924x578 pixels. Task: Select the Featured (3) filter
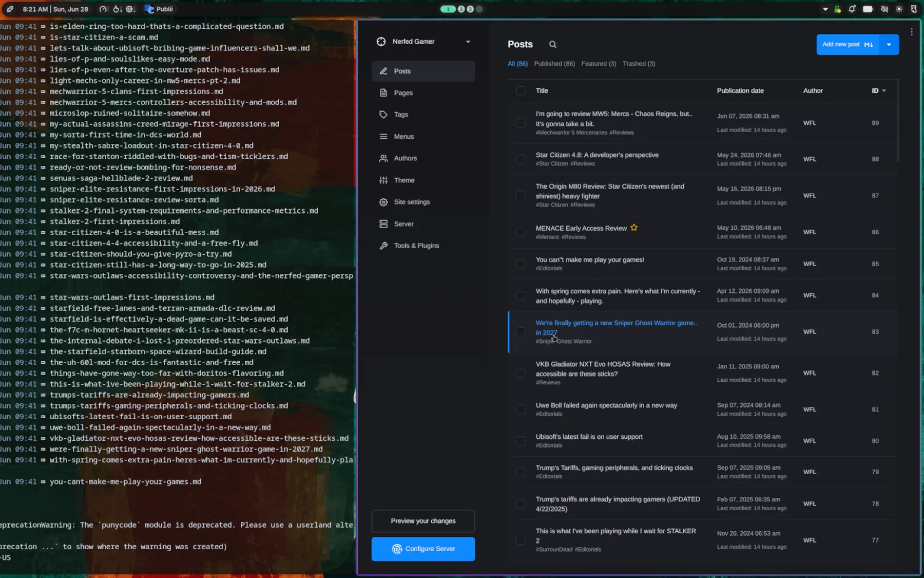(x=599, y=64)
